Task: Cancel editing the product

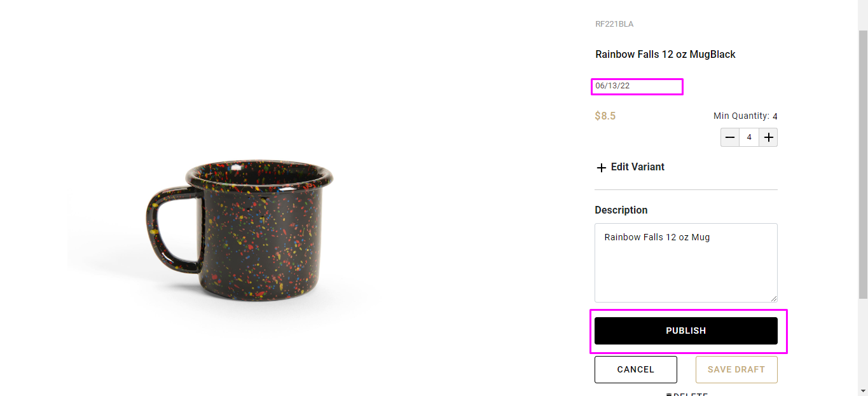Action: [635, 369]
